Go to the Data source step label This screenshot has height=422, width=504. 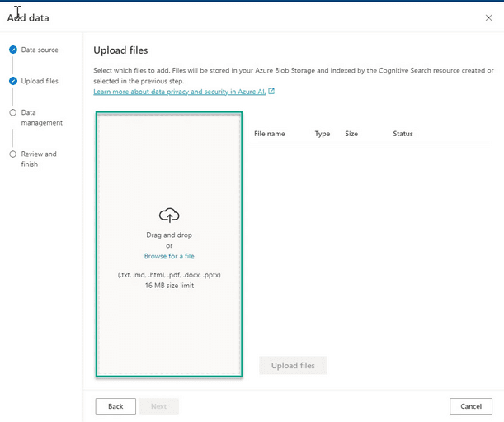coord(40,50)
